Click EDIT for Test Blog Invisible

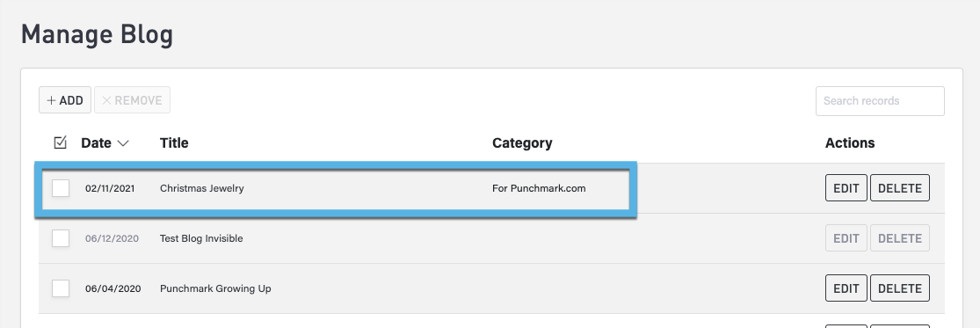[x=846, y=238]
